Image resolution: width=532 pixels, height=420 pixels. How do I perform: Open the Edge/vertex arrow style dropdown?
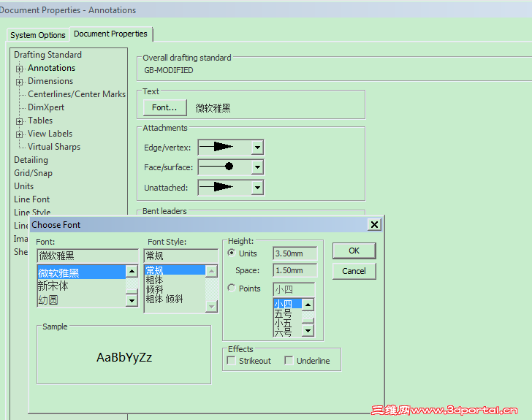[x=257, y=148]
